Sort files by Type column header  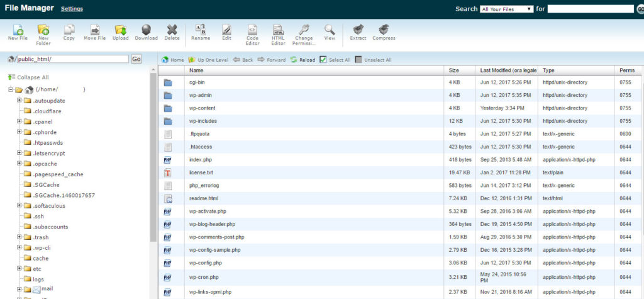tap(548, 71)
